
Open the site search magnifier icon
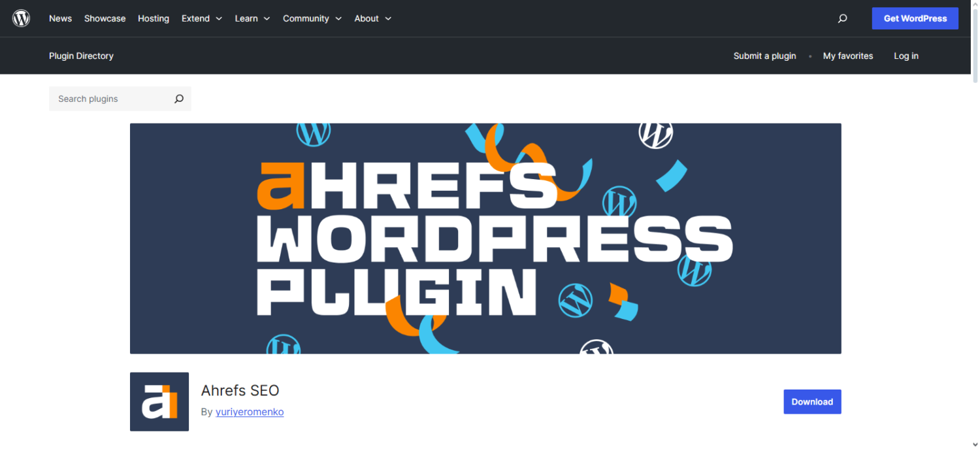tap(842, 18)
